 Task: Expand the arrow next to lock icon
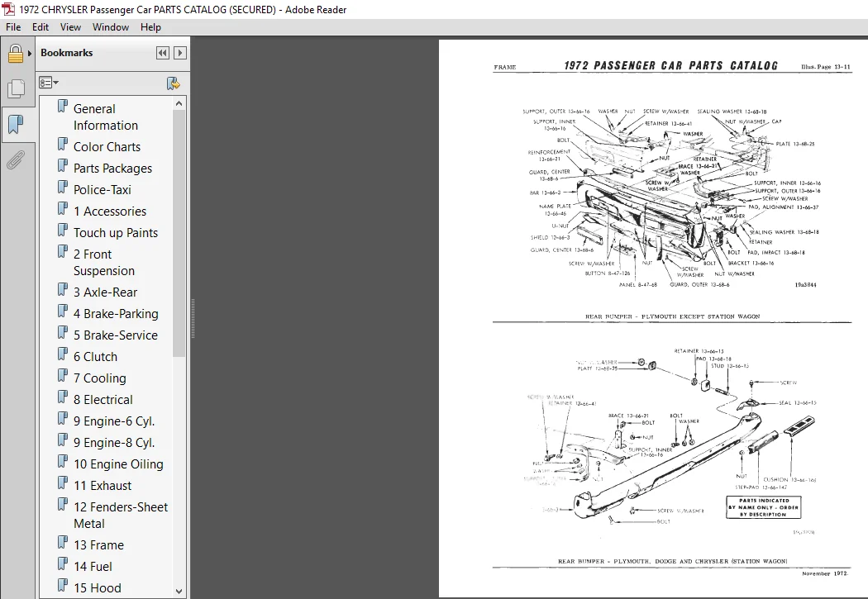tap(30, 54)
